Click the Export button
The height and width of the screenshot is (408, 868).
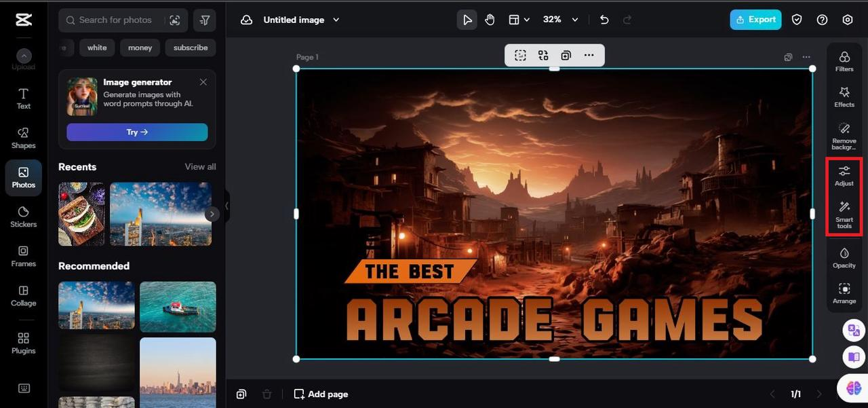pyautogui.click(x=755, y=20)
